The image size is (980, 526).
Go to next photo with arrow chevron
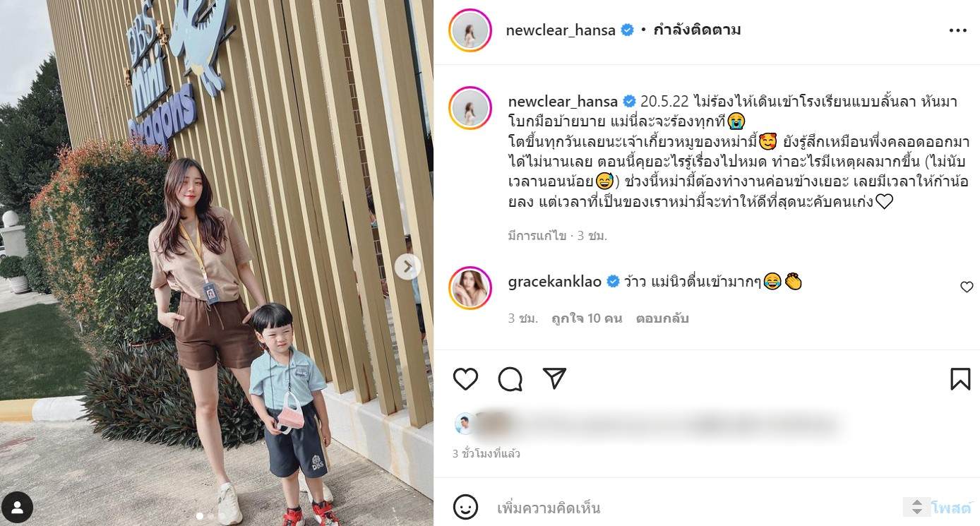407,266
